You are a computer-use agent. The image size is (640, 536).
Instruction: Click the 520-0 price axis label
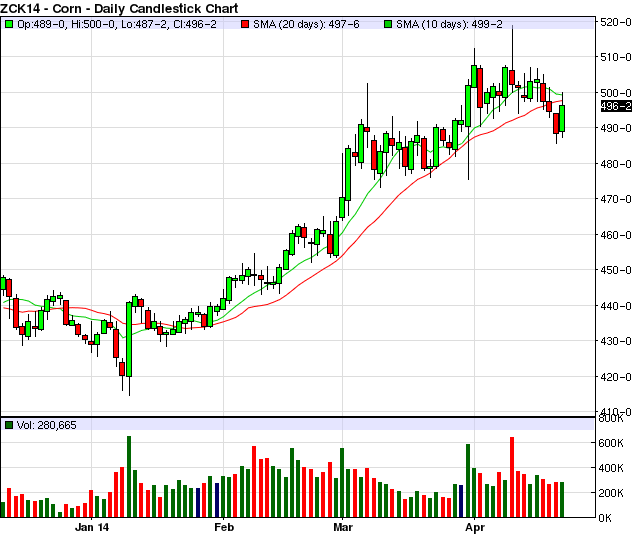pos(616,22)
